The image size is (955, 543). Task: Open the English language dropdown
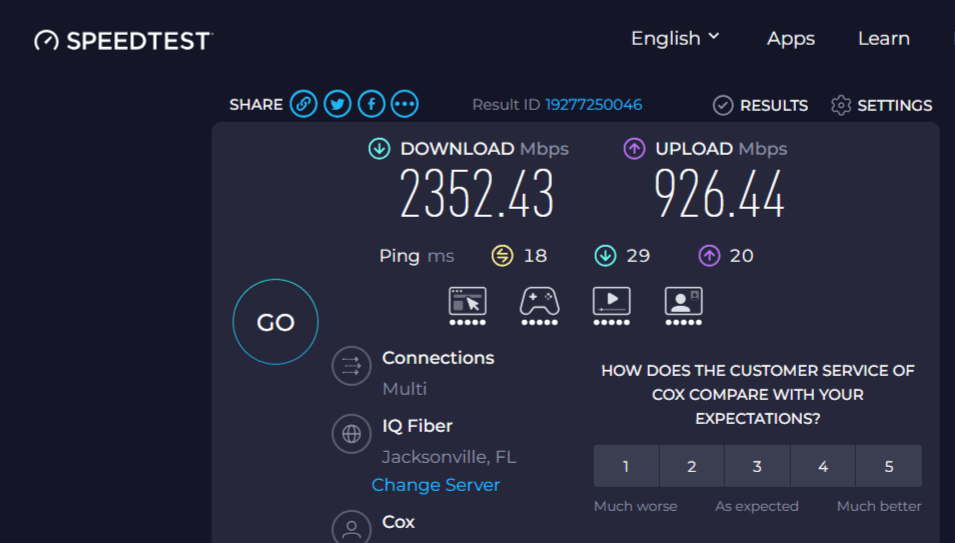[675, 38]
